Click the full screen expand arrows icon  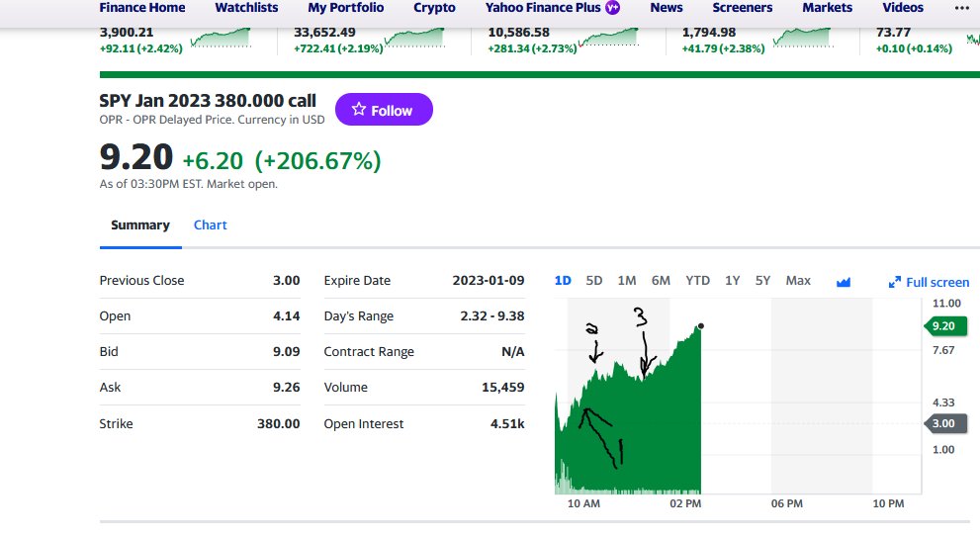894,283
